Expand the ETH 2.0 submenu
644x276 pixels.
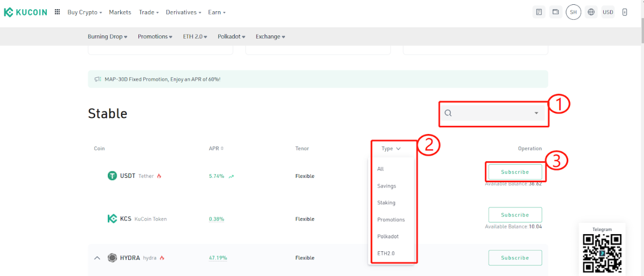(195, 36)
